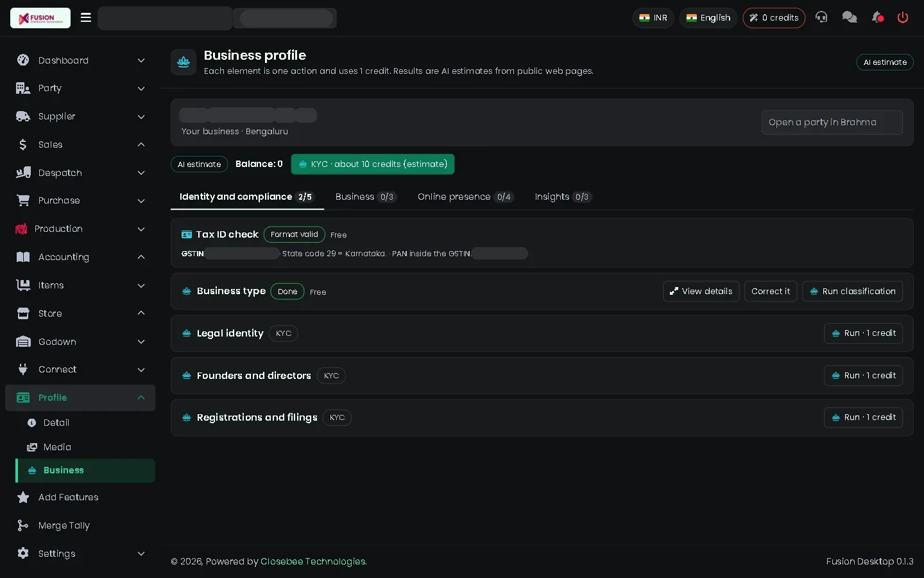The width and height of the screenshot is (924, 578).
Task: Click the Supplier truck icon
Action: [23, 116]
